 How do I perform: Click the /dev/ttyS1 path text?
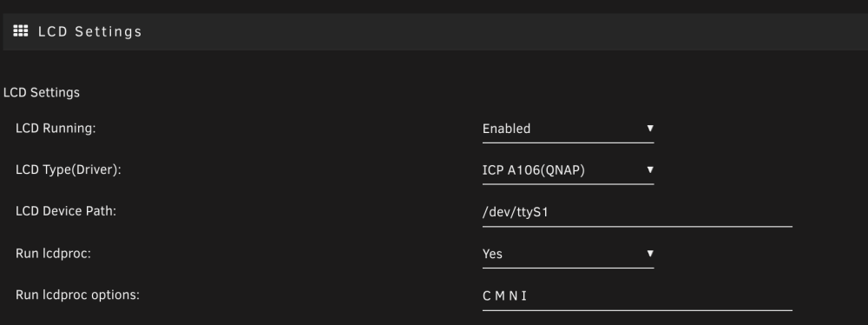(x=516, y=212)
